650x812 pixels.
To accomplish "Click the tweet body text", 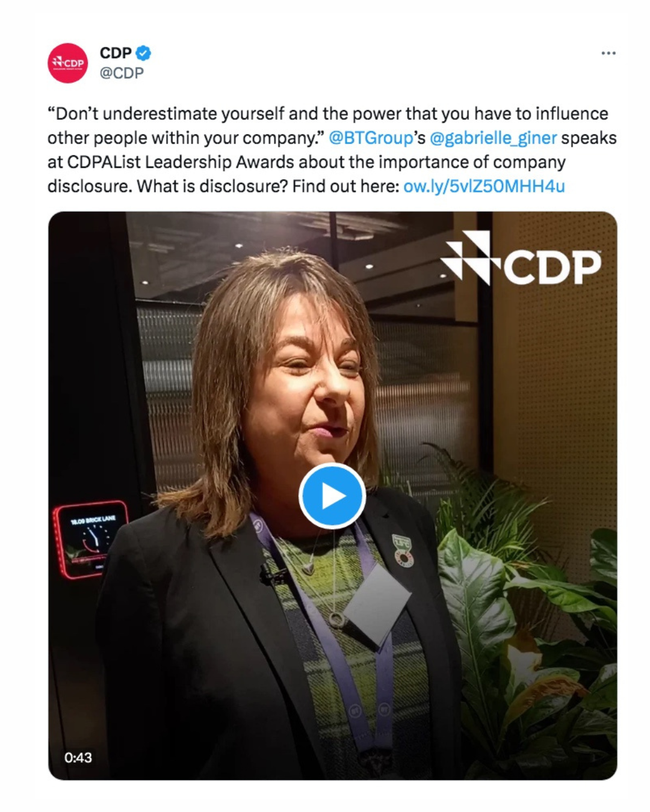I will [x=332, y=150].
